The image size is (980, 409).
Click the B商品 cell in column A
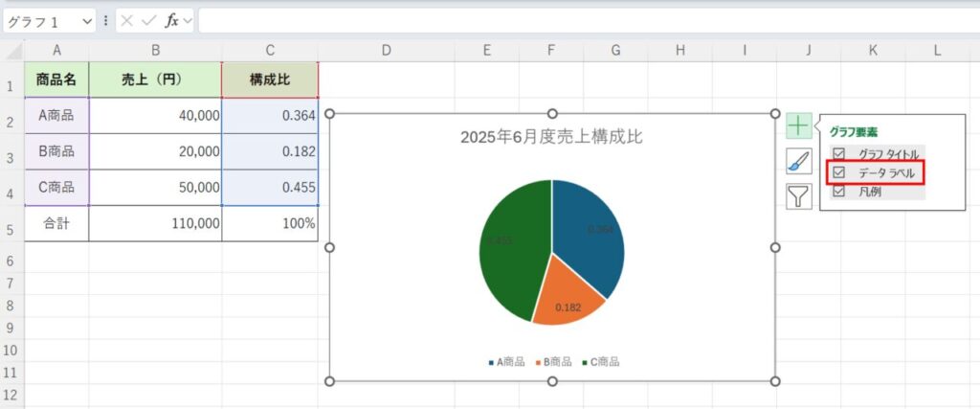pyautogui.click(x=56, y=151)
